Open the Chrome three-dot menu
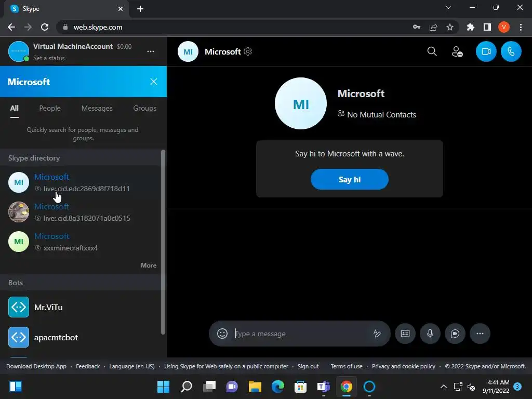The height and width of the screenshot is (399, 532). pos(521,27)
